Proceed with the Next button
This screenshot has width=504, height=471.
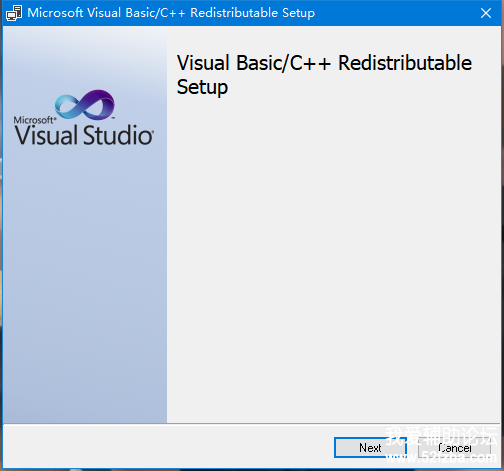pyautogui.click(x=370, y=448)
